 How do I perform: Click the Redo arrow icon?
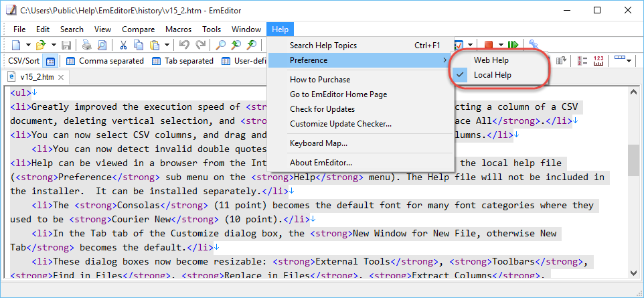pos(200,44)
